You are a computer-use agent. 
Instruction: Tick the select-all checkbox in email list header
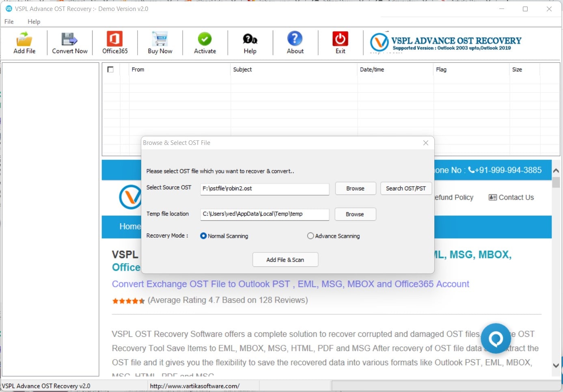point(110,69)
